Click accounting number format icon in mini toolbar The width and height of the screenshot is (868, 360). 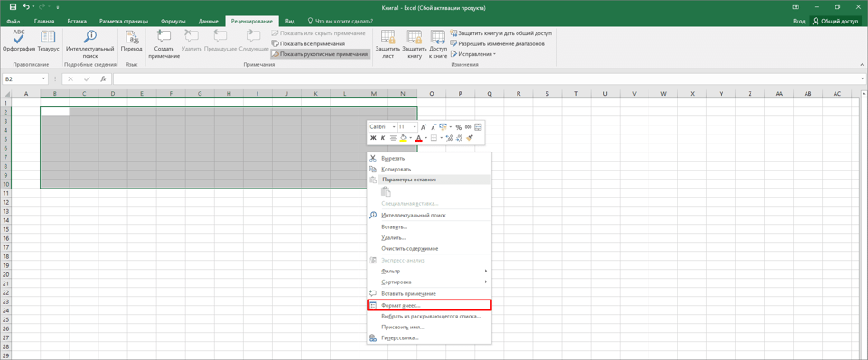point(443,127)
